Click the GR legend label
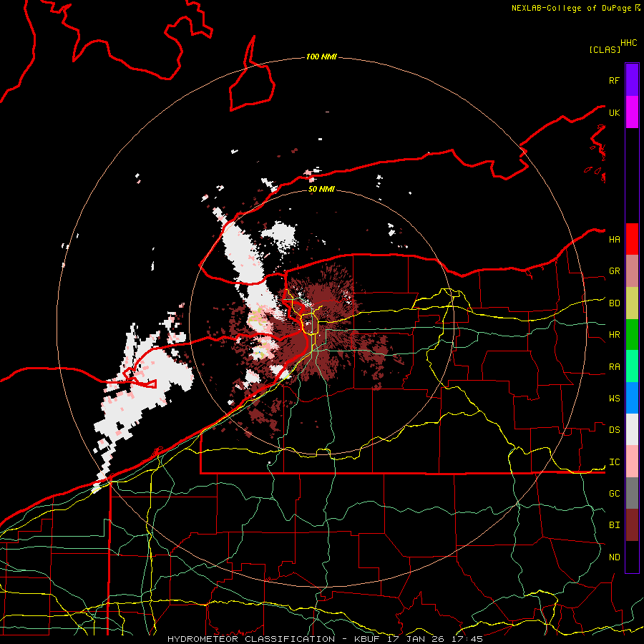This screenshot has width=644, height=644. click(x=614, y=271)
